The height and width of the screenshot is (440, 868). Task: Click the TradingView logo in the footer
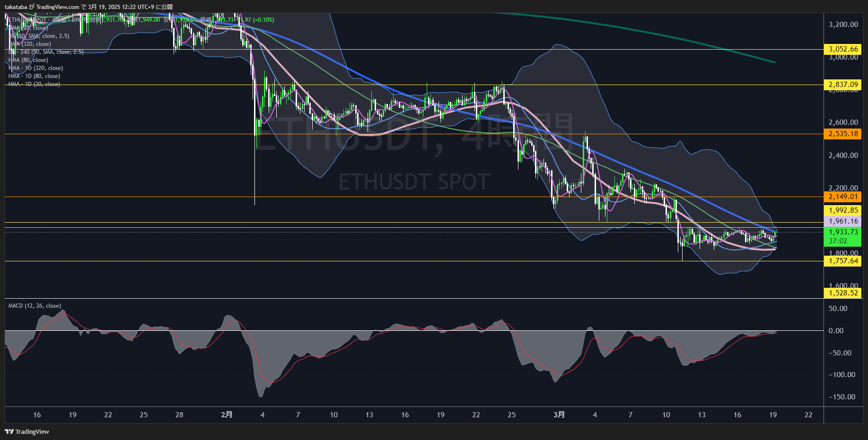pos(27,431)
